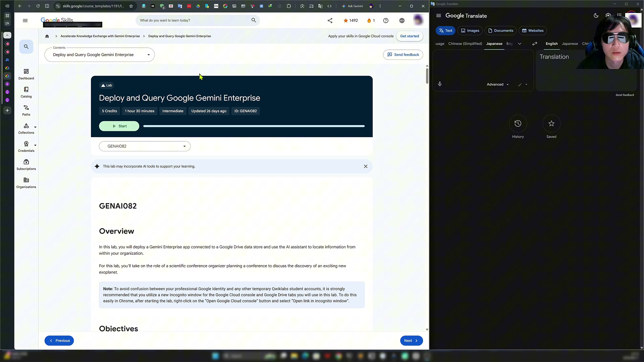
Task: Open the Advanced model dropdown in Translate
Action: [x=498, y=84]
